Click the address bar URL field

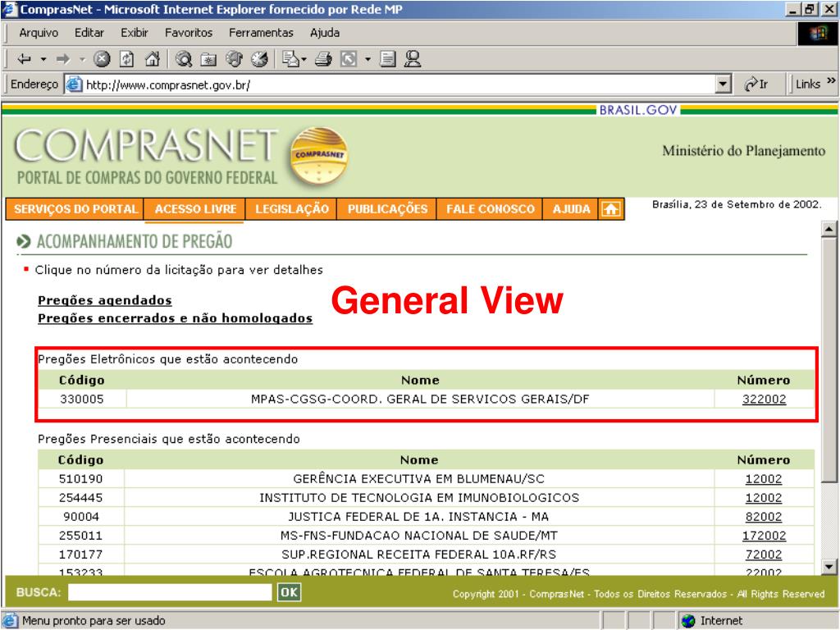399,84
